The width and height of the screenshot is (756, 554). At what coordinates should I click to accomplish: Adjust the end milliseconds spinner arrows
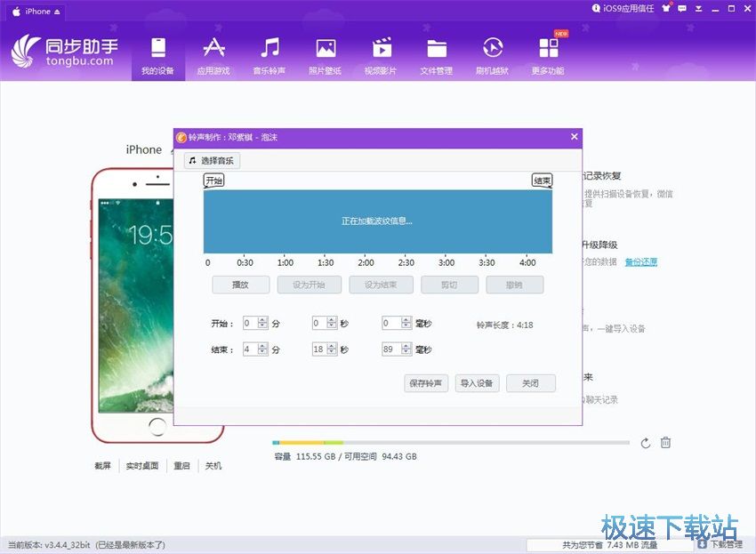[x=406, y=349]
